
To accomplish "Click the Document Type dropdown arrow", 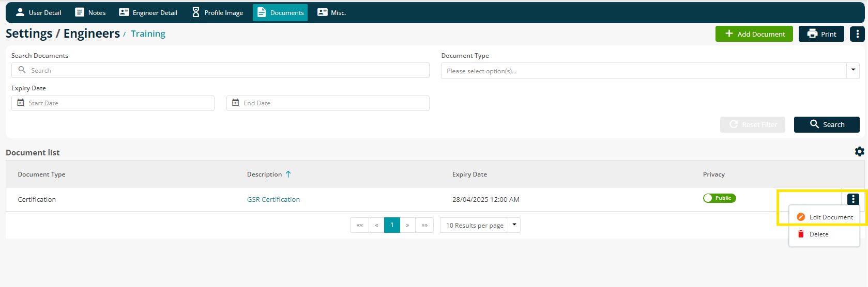I will pos(853,71).
